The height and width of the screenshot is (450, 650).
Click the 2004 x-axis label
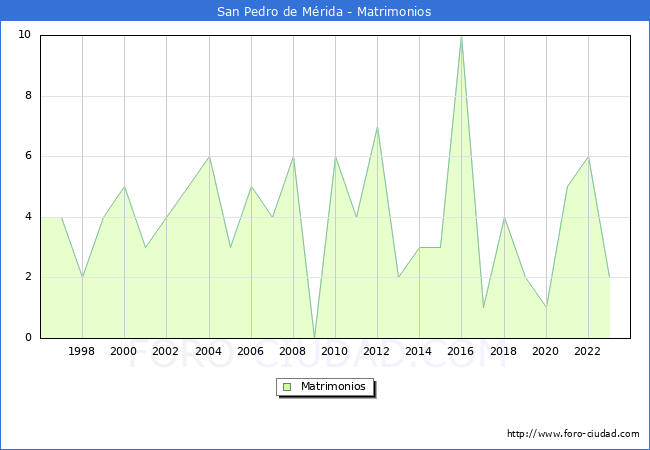tap(208, 352)
